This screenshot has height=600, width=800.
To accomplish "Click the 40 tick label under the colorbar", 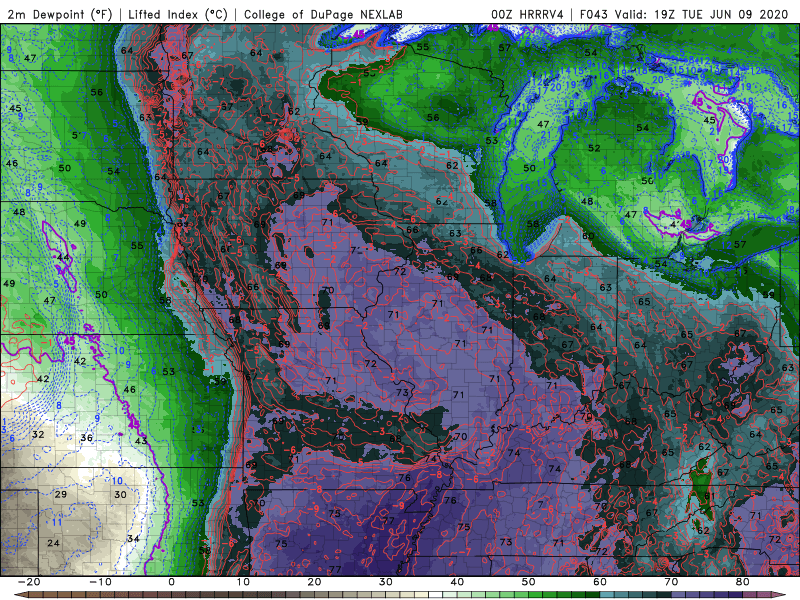I will pos(457,582).
